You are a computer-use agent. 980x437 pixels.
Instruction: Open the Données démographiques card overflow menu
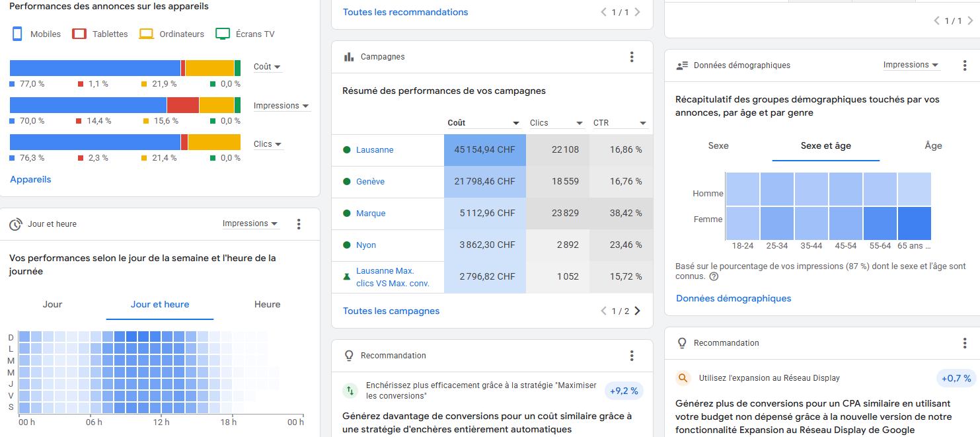(x=965, y=65)
